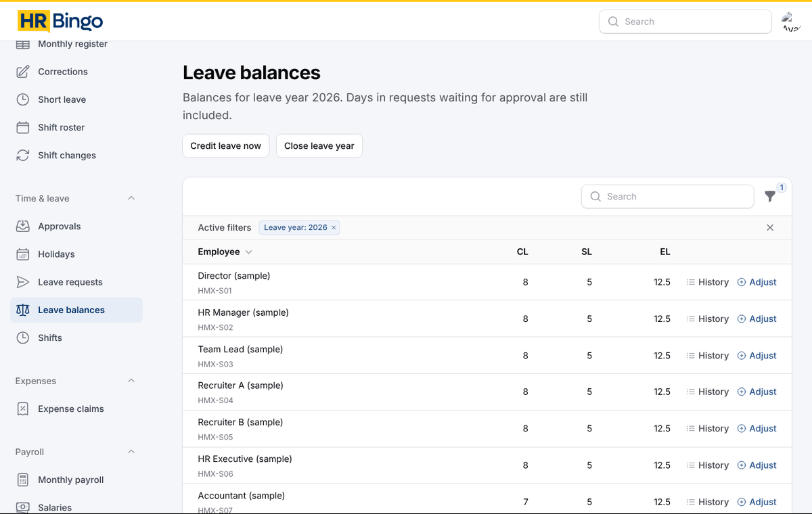Click the Leave requests send icon

(x=23, y=282)
